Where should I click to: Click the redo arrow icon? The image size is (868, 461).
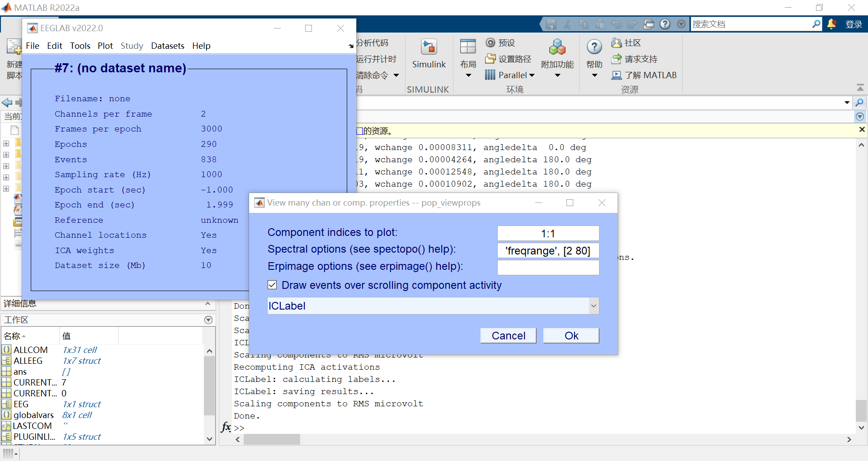tap(632, 24)
